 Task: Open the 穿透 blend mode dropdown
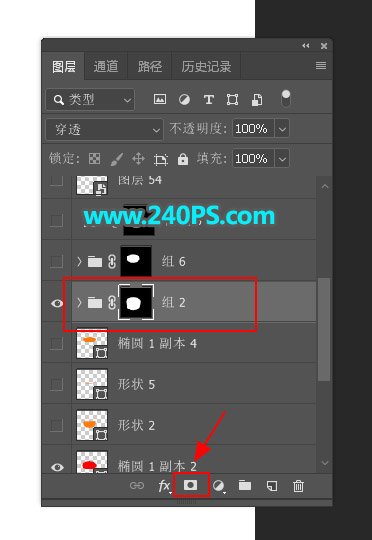tap(104, 129)
